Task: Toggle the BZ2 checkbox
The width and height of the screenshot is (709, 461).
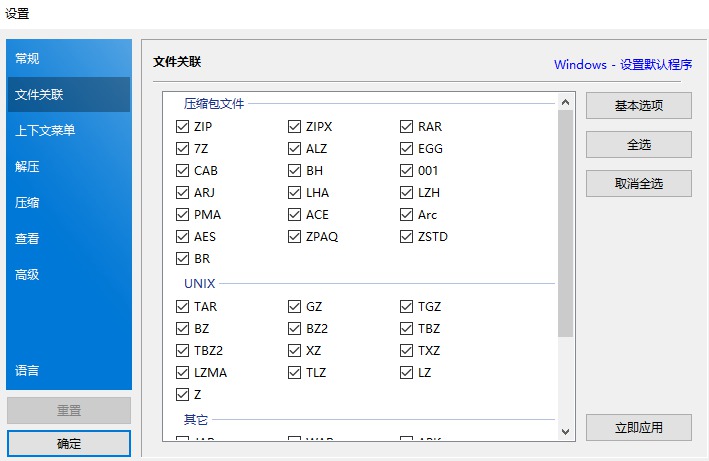Action: 294,329
